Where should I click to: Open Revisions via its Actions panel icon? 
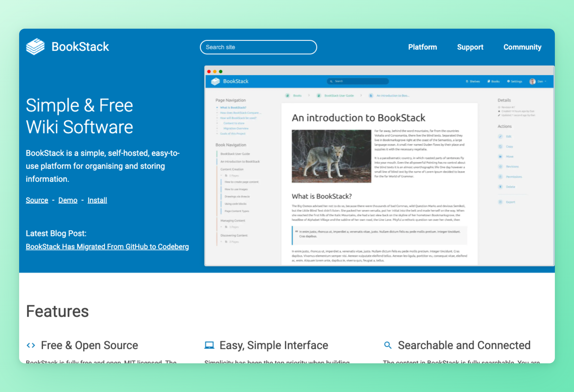point(500,167)
